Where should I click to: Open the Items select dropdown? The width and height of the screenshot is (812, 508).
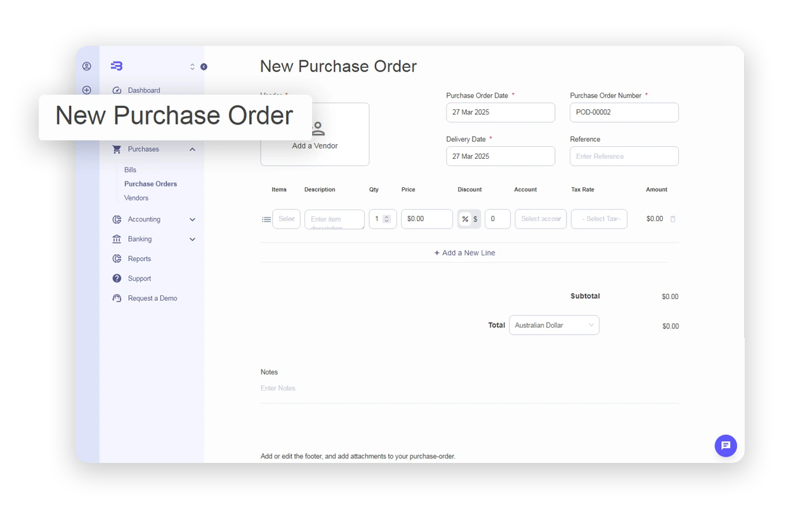pyautogui.click(x=286, y=219)
